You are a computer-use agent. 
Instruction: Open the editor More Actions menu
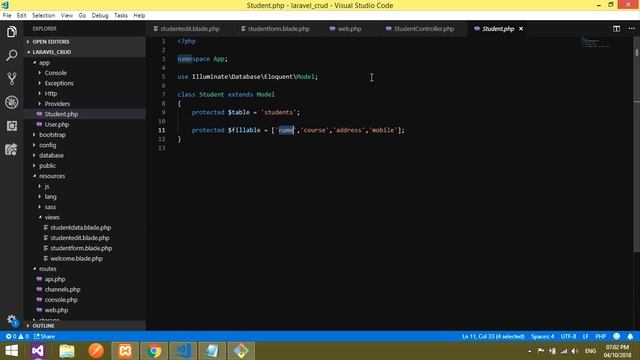coord(631,29)
